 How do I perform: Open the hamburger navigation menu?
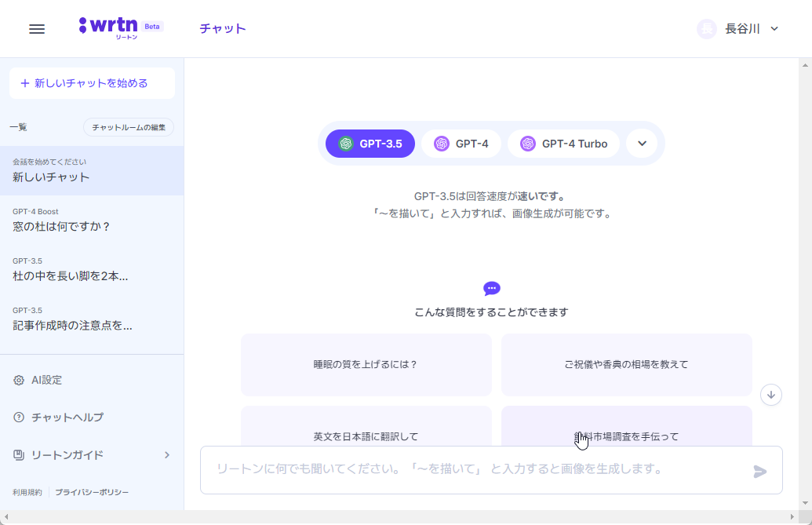(x=36, y=28)
